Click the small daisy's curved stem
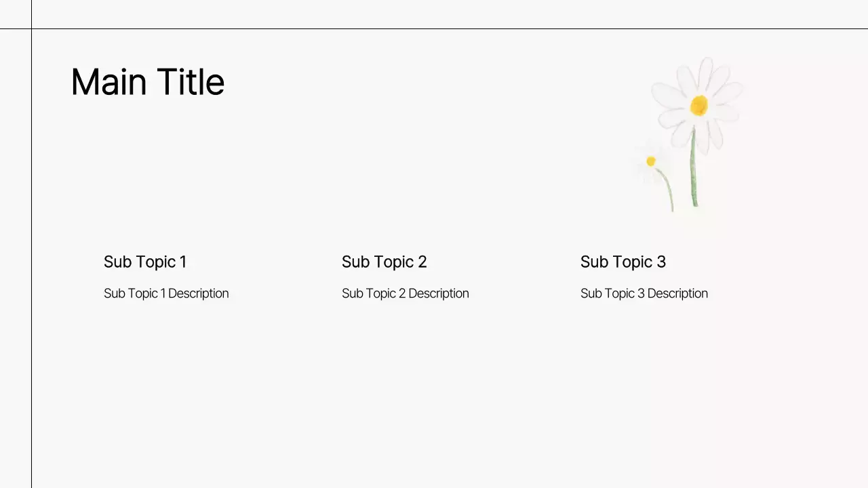Viewport: 868px width, 488px height. tap(668, 190)
